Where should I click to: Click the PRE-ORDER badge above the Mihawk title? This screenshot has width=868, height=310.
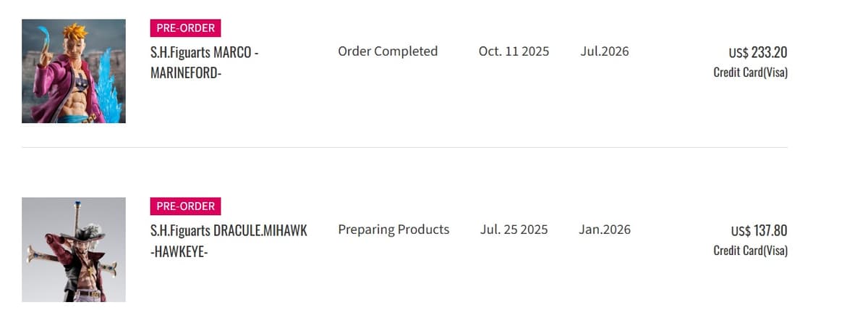185,206
